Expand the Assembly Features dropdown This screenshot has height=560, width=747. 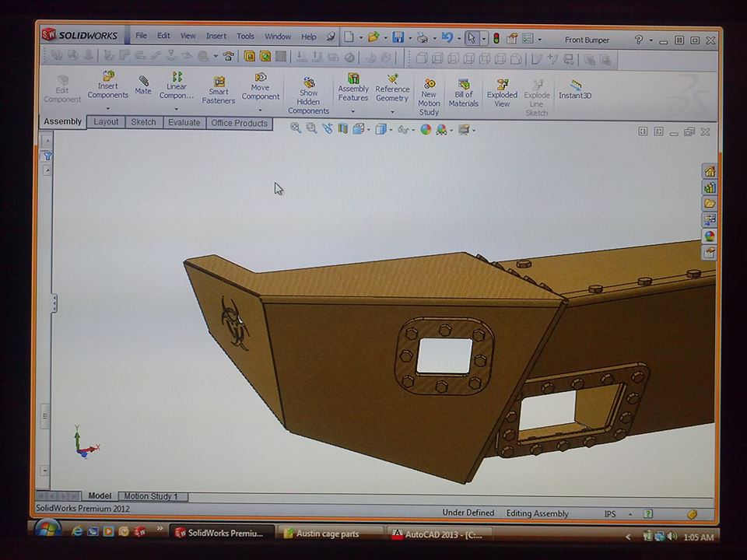tap(353, 112)
